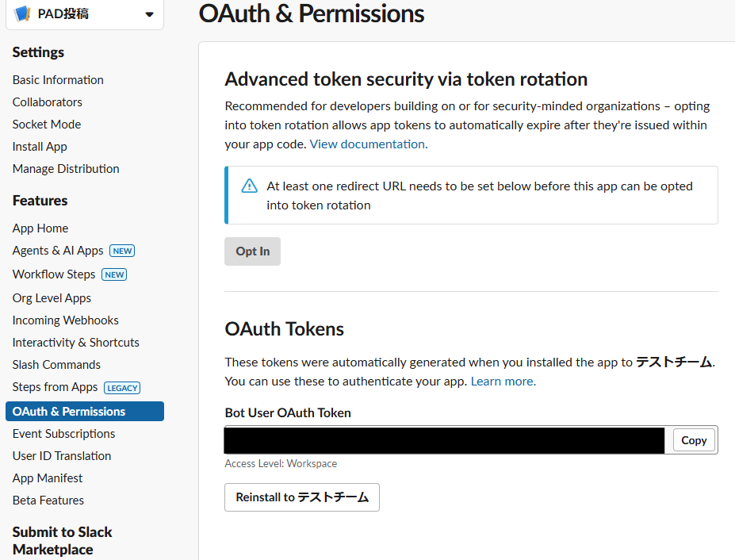The height and width of the screenshot is (560, 735).
Task: Click Reinstall to テストチーム button
Action: point(302,497)
